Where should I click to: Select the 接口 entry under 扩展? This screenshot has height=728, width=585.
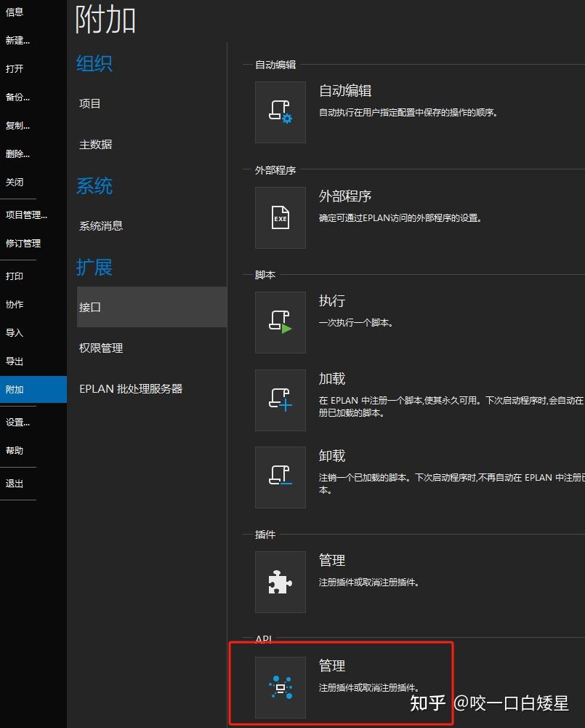[x=90, y=307]
